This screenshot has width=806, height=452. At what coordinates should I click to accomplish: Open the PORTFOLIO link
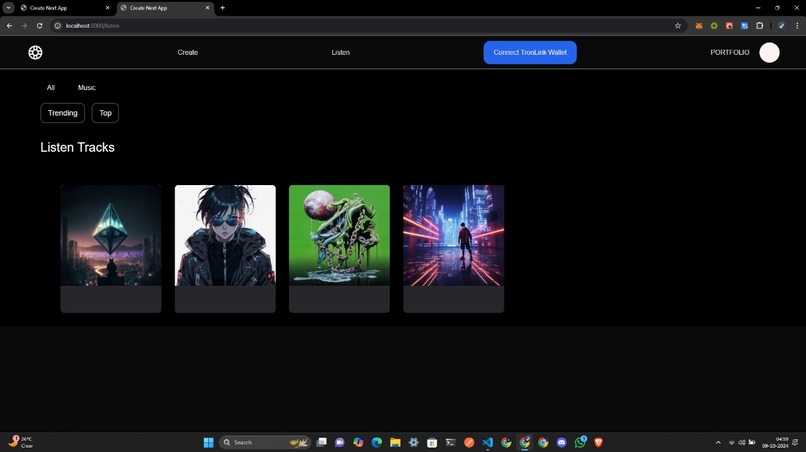point(729,52)
